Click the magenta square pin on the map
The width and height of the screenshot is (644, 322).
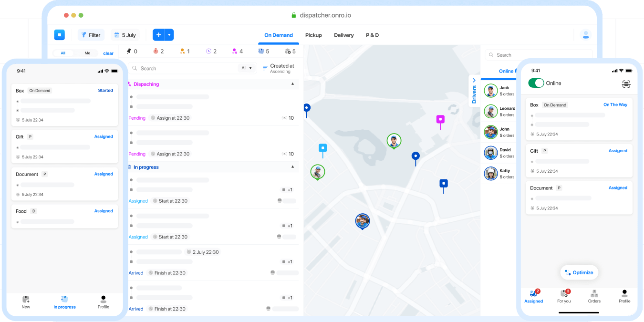pos(440,121)
